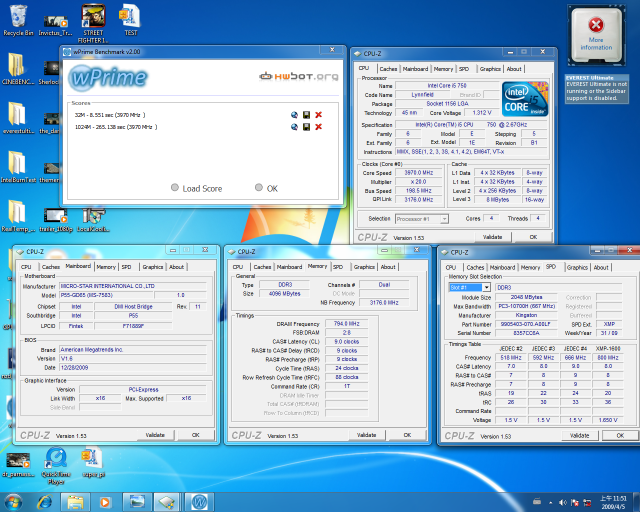
Task: Save the 32M wPrime score floppy icon
Action: (x=306, y=115)
